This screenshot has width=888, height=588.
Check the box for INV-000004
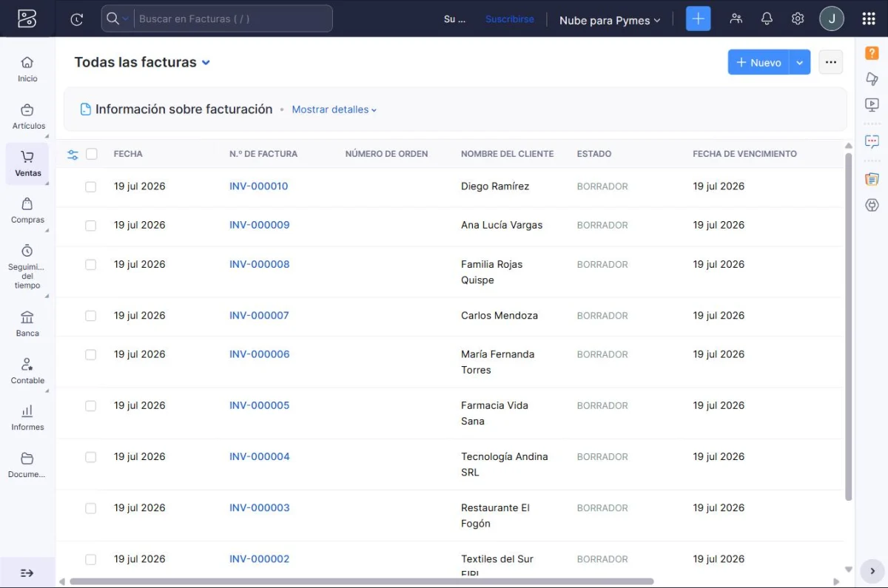point(90,457)
